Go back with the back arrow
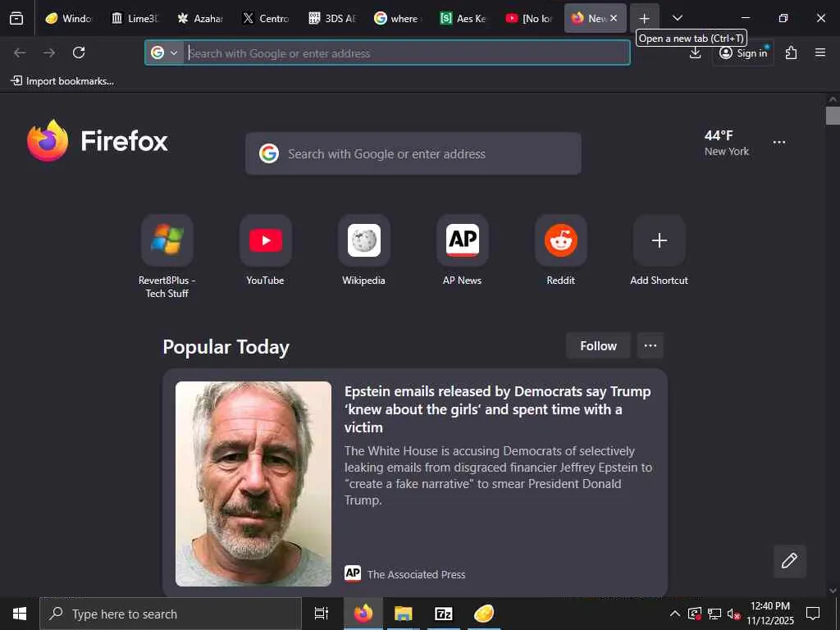Screen dimensions: 840x630 [x=20, y=52]
